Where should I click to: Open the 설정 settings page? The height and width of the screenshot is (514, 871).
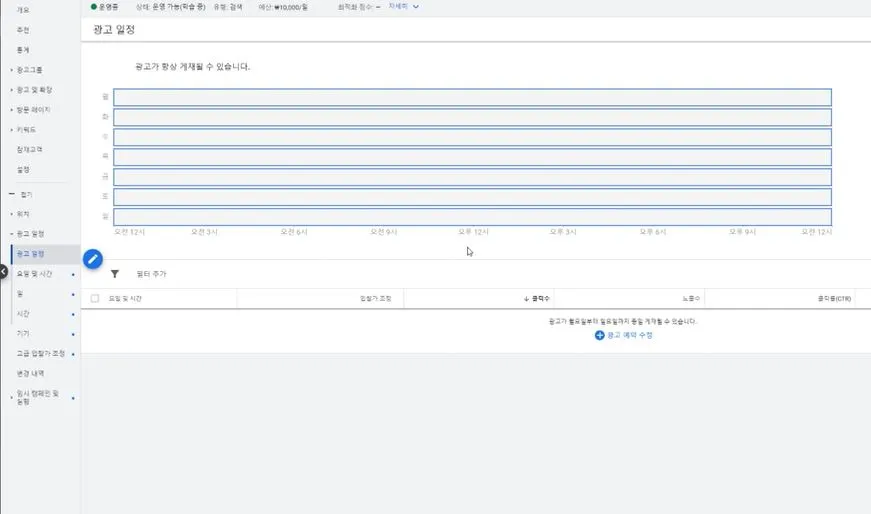click(x=23, y=170)
